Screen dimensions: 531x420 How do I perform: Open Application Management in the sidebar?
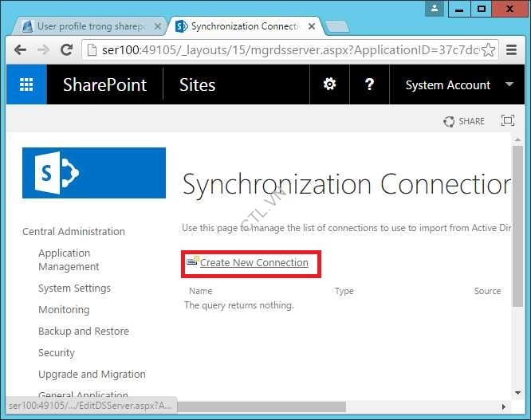pos(69,260)
